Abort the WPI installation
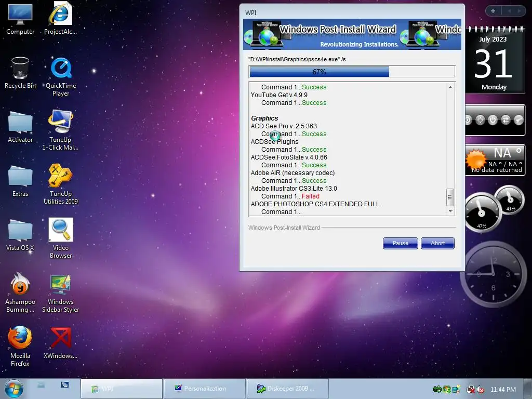 (x=437, y=243)
